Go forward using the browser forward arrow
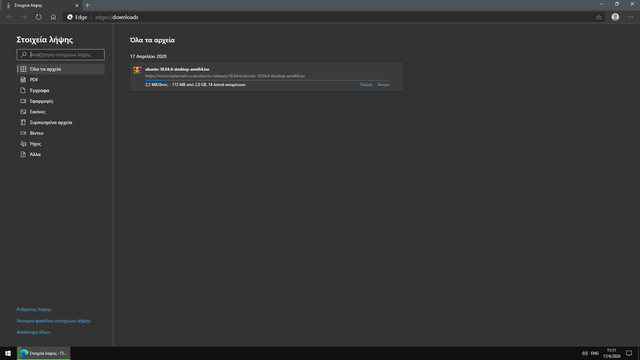Image resolution: width=640 pixels, height=360 pixels. (24, 17)
